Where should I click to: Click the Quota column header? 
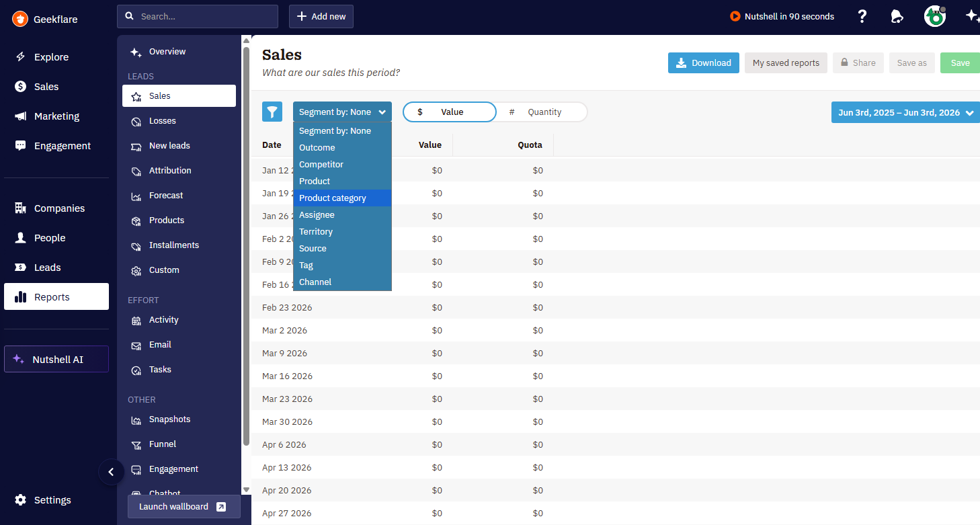[530, 145]
